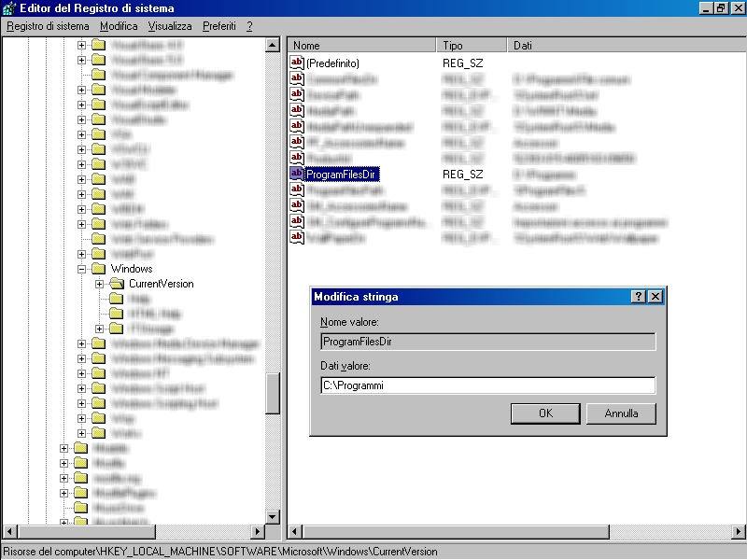Expand the CurrentVersion registry key
This screenshot has width=747, height=560.
(x=100, y=284)
